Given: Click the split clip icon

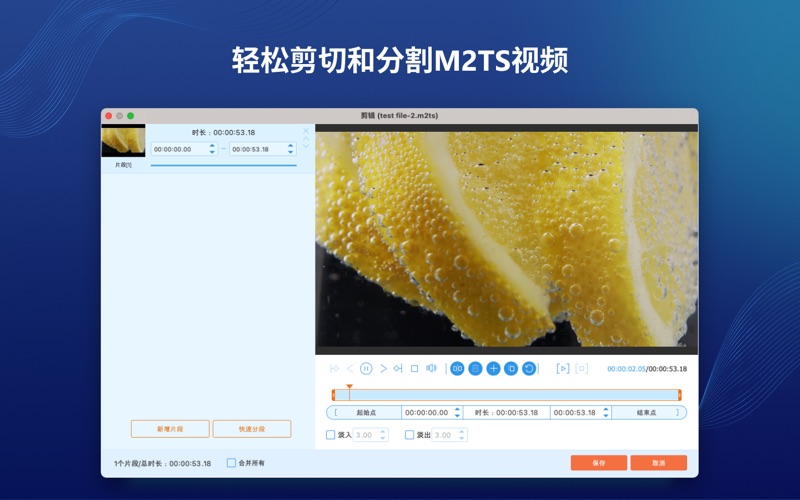Looking at the screenshot, I should point(457,369).
